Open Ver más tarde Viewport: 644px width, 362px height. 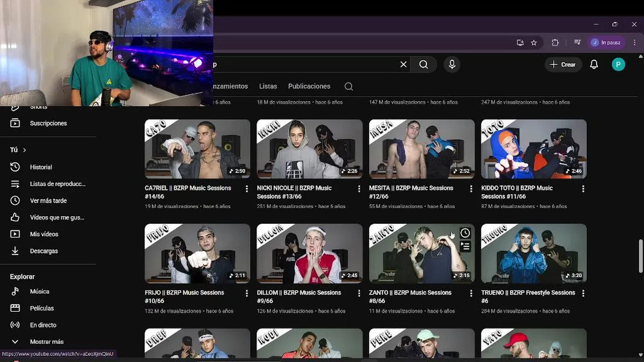pyautogui.click(x=48, y=201)
